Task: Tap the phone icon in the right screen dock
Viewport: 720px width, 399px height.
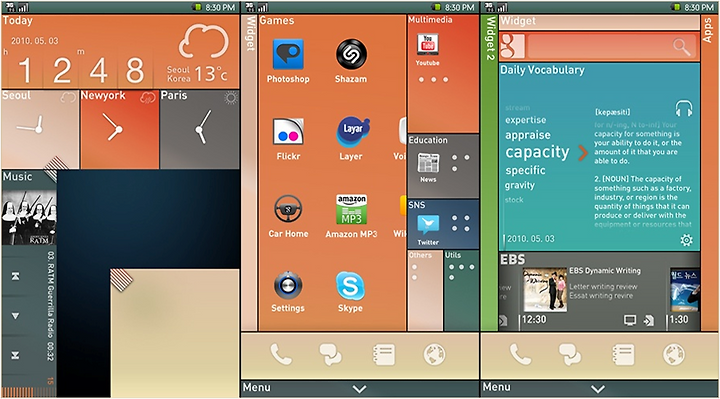Action: tap(521, 354)
